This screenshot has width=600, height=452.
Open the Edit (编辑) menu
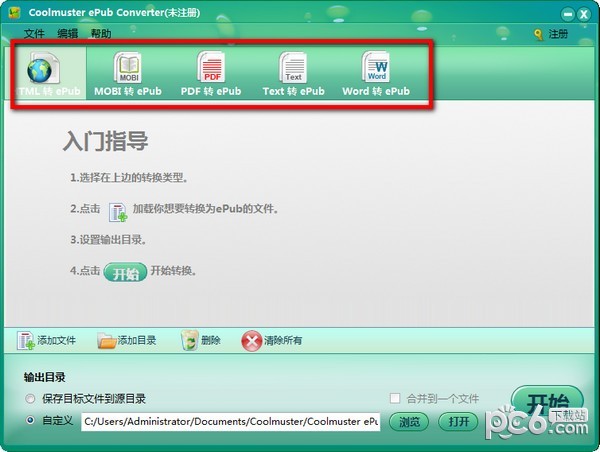pos(67,34)
